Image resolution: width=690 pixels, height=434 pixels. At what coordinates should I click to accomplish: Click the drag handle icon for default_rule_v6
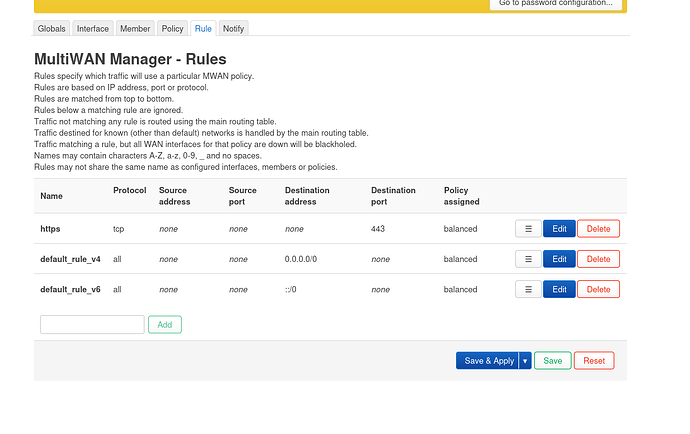tap(528, 290)
